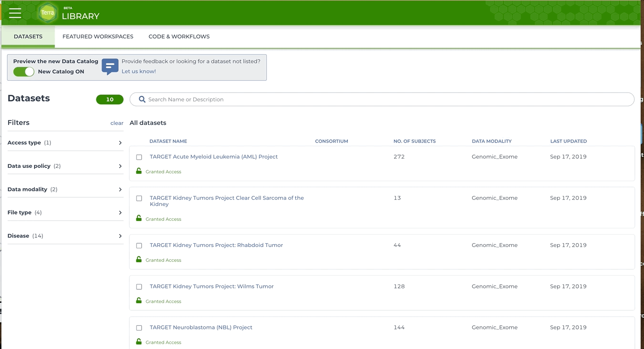This screenshot has height=349, width=644.
Task: Click the Last Updated column header
Action: (x=569, y=141)
